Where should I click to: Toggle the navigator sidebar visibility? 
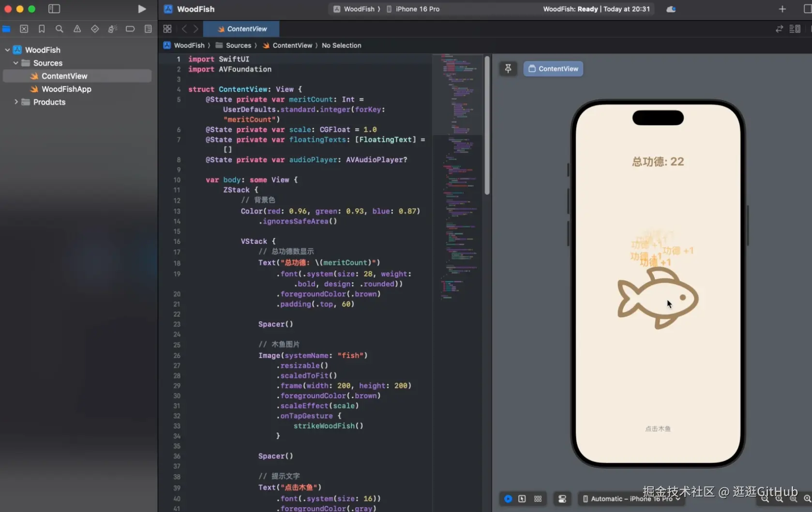point(54,9)
